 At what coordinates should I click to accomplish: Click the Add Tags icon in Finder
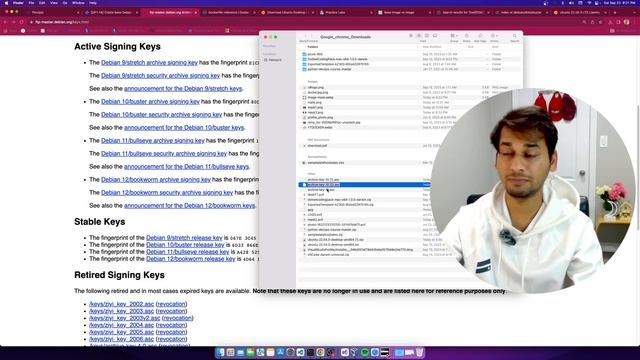coord(480,36)
